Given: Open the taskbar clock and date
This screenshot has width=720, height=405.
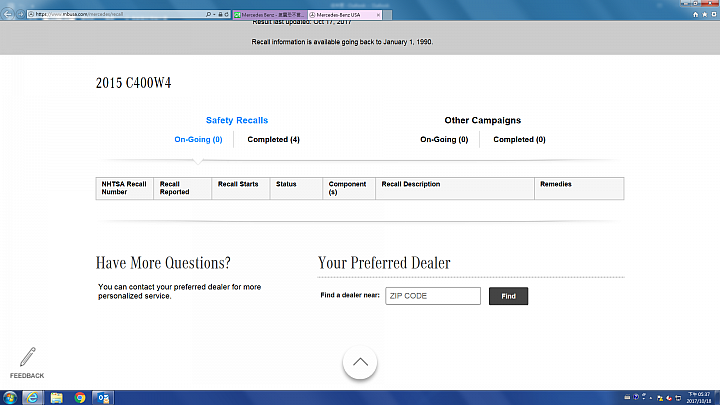Looking at the screenshot, I should pos(699,398).
